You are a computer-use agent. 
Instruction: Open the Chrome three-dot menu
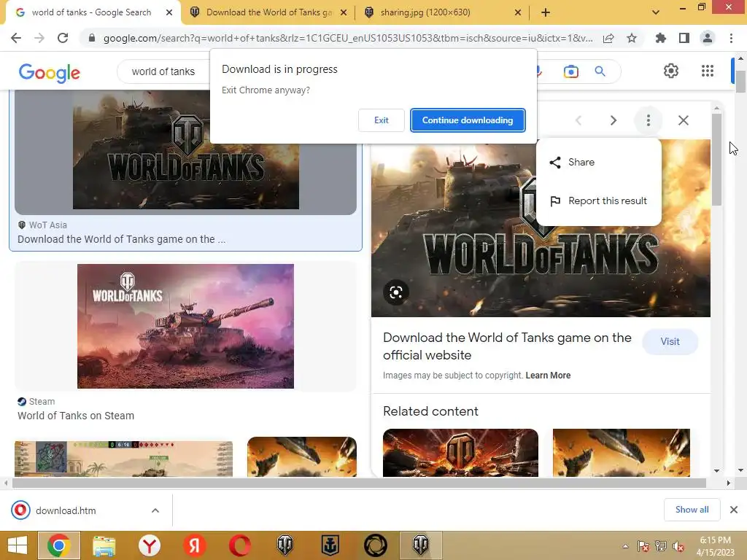coord(731,38)
